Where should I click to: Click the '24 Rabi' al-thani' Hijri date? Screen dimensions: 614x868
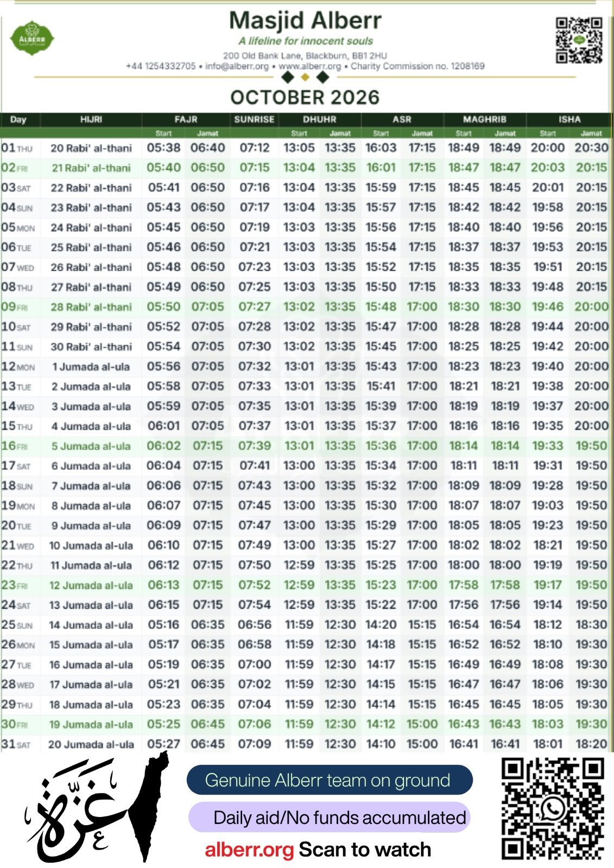coord(91,227)
